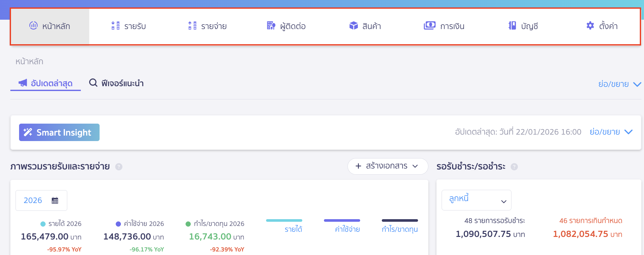Collapse the Smart Insight panel with ย่อ/ขยาย
Screen dimensions: 644x255
611,132
